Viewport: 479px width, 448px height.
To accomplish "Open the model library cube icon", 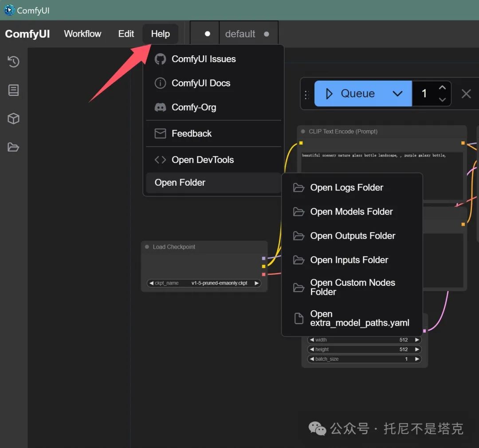I will pos(13,118).
